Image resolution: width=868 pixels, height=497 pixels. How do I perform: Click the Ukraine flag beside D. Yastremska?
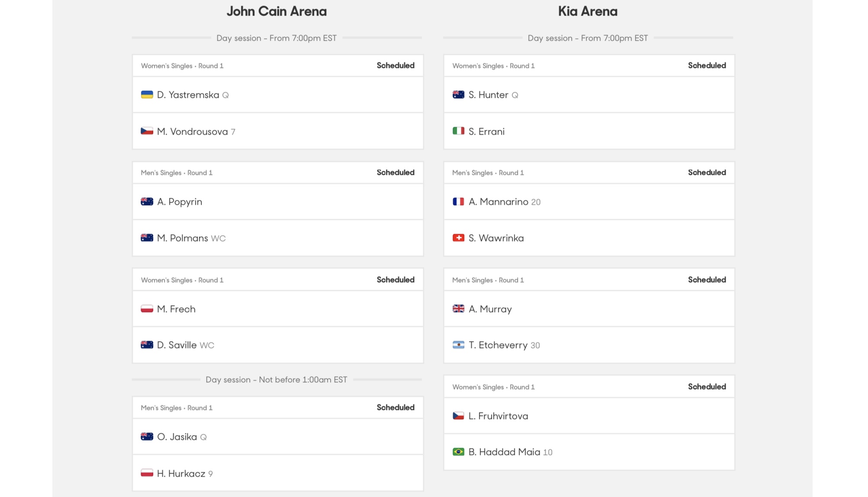(x=147, y=95)
